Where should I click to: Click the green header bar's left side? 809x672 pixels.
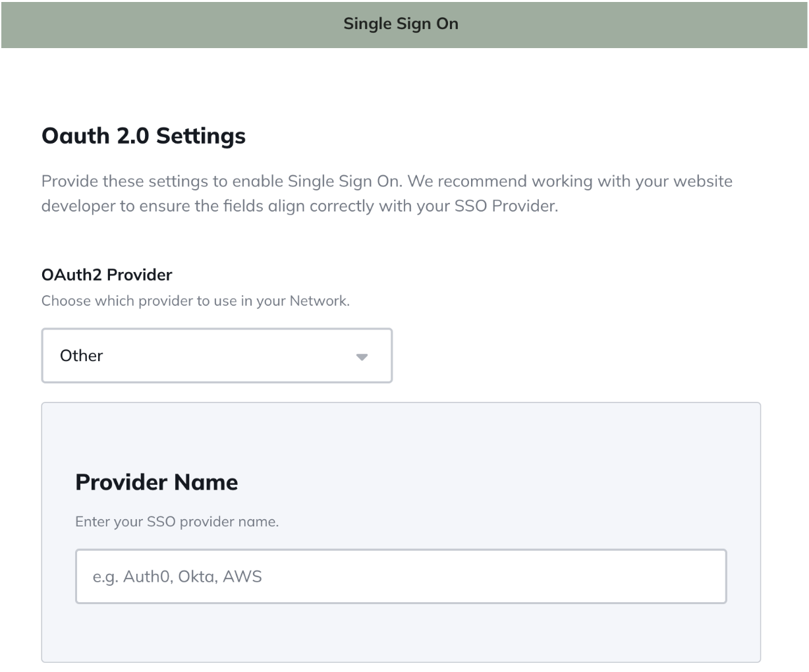click(x=99, y=24)
